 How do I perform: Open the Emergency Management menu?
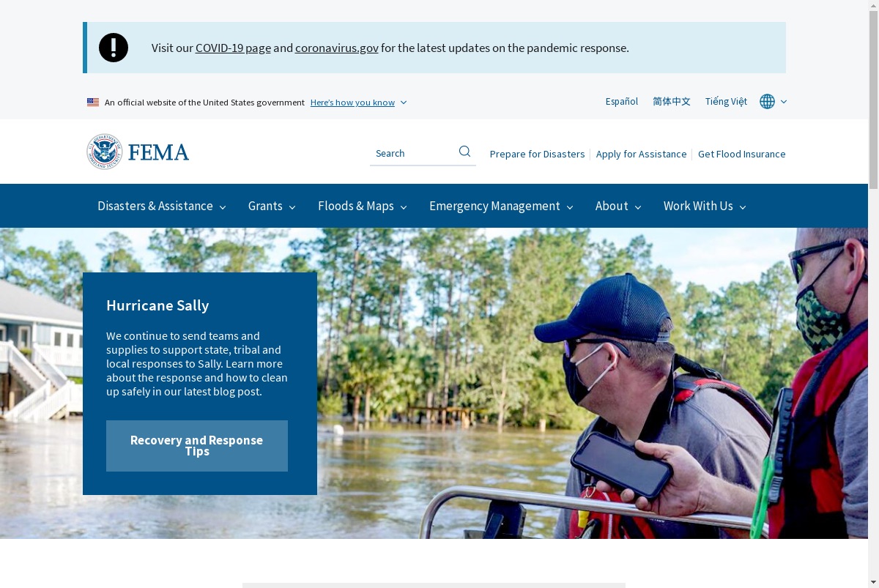(501, 206)
